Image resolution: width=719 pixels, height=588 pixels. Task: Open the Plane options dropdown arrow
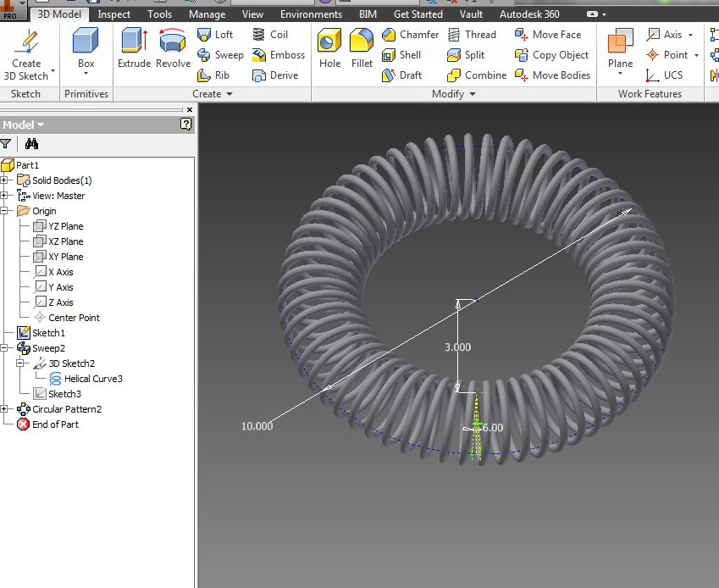point(620,74)
